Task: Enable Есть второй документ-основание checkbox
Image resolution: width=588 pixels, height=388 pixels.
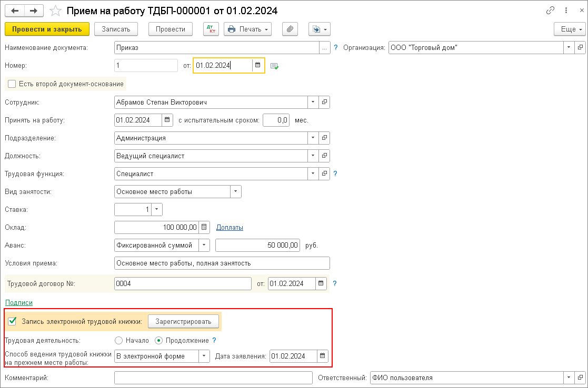Action: 12,84
